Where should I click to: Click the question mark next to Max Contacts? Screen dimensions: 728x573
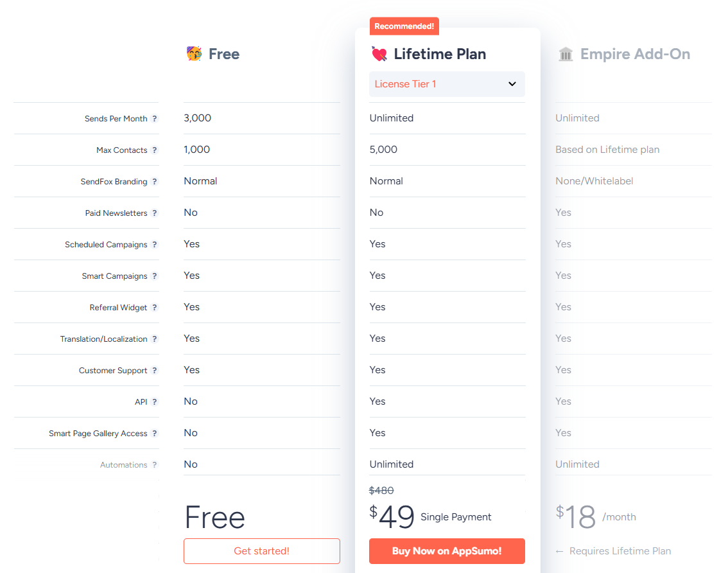[155, 150]
